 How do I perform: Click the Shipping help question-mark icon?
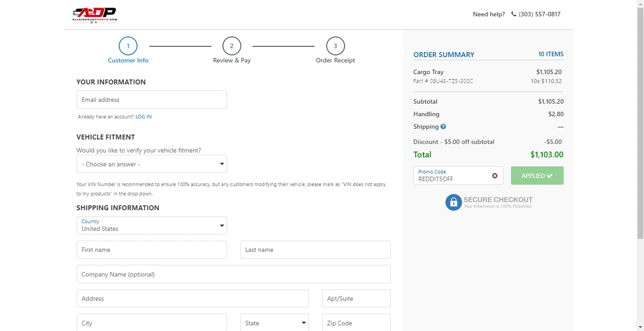coord(443,126)
